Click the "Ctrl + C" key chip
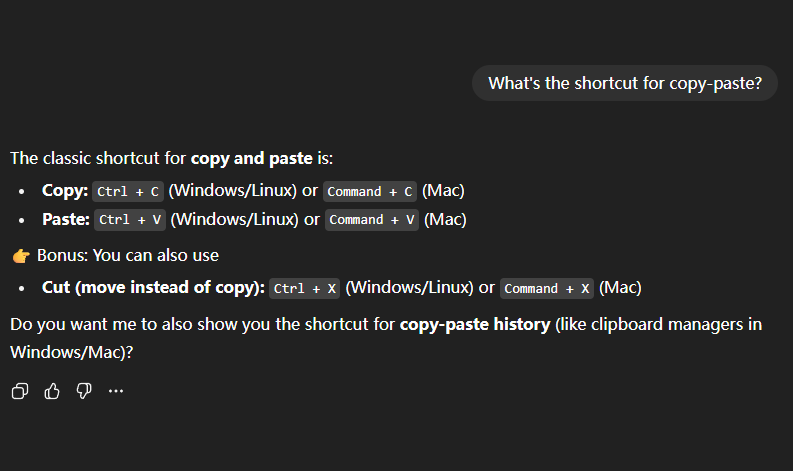This screenshot has height=471, width=793. [128, 191]
